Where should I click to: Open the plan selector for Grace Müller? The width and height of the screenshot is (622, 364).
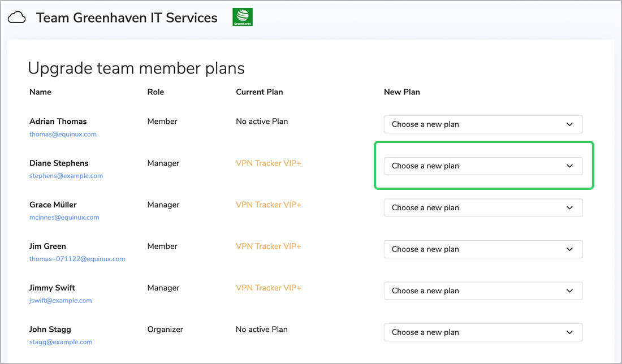click(x=483, y=207)
